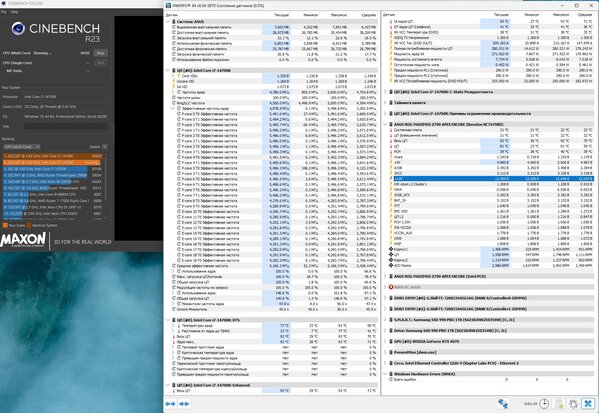Viewport: 599px width, 413px height.
Task: Open the Help menu in Cinebench
Action: [x=15, y=12]
